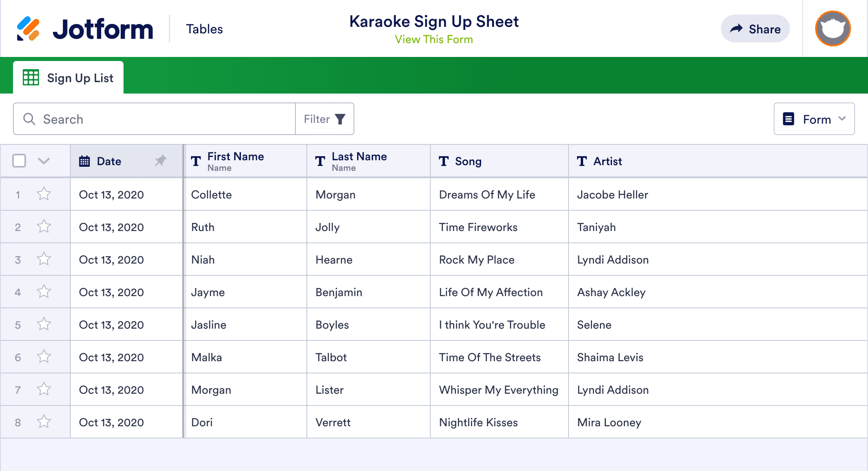Click the pin icon on the Date column

point(161,161)
